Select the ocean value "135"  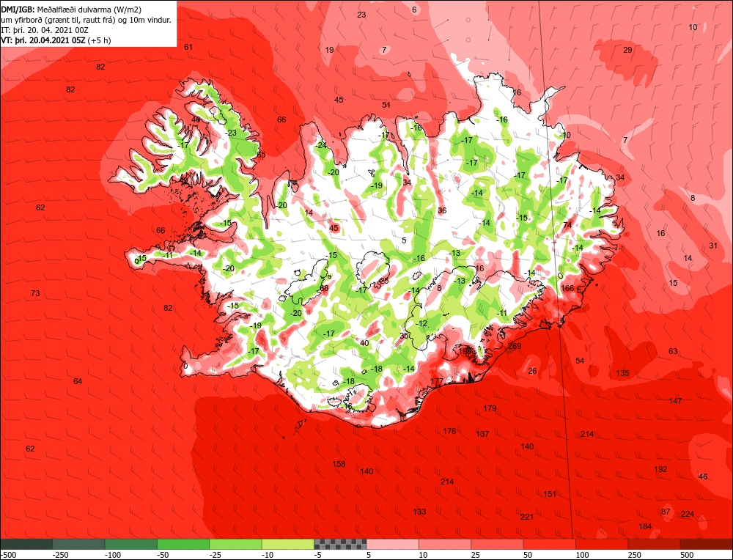click(622, 374)
